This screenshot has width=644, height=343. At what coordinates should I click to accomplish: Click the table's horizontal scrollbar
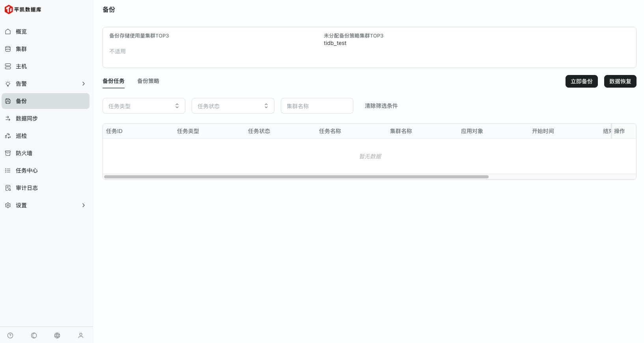pyautogui.click(x=296, y=177)
